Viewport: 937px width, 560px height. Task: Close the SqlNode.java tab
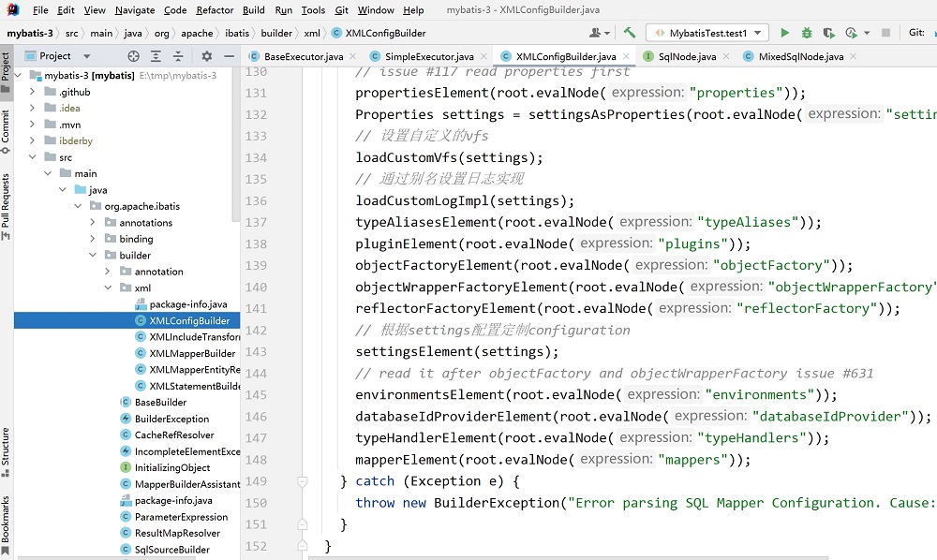(726, 56)
